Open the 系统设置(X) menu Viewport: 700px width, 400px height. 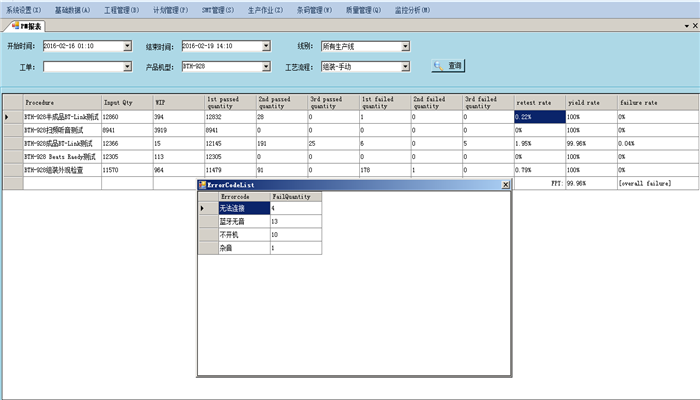click(x=24, y=10)
